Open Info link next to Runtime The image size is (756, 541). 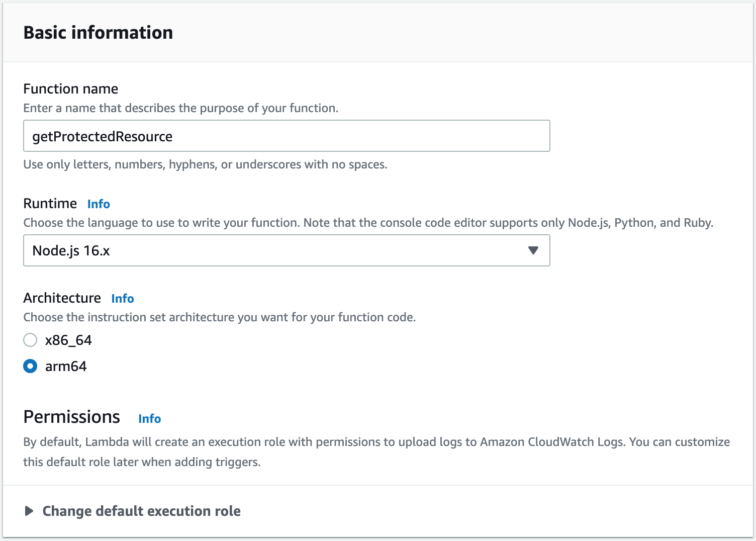point(98,204)
